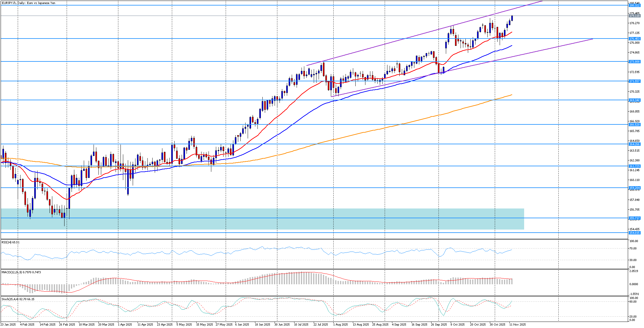The width and height of the screenshot is (644, 328).
Task: Select the 176.453 horizontal line label
Action: tap(634, 39)
